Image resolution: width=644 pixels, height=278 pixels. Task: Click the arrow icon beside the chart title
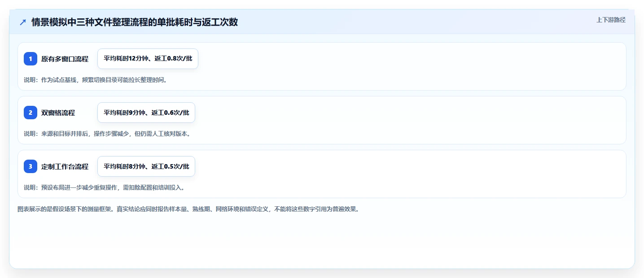click(x=23, y=22)
